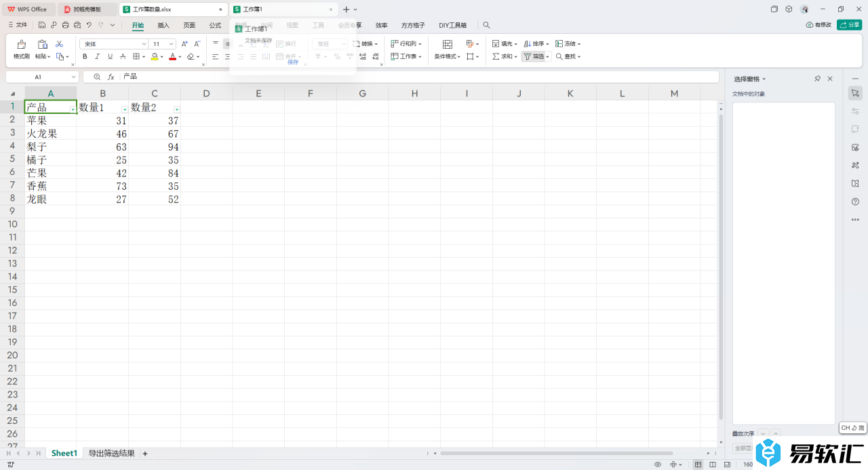This screenshot has height=470, width=868.
Task: Click the font color (red A) button
Action: click(x=172, y=57)
